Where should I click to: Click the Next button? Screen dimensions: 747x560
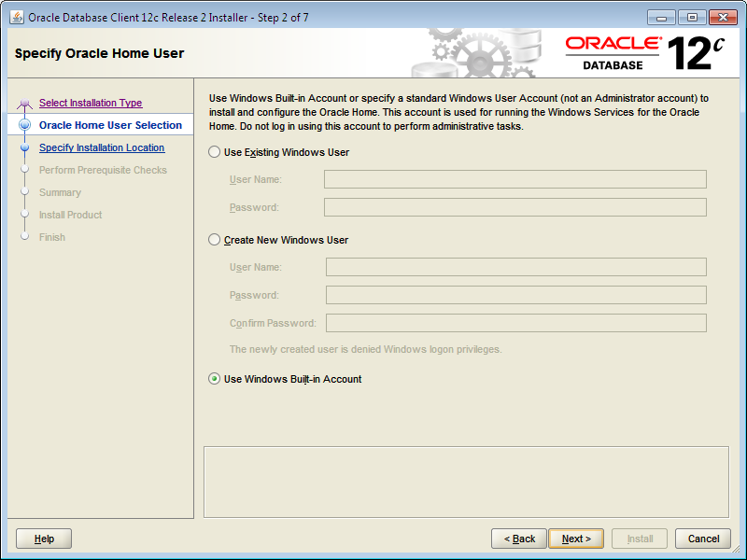click(x=576, y=539)
